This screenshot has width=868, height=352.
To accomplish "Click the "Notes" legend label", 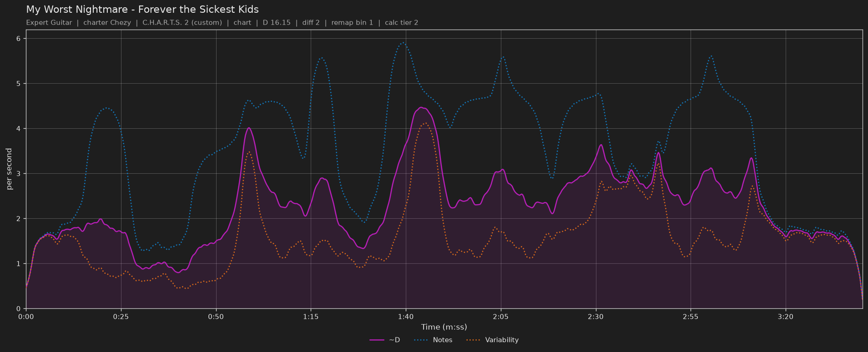I will tap(443, 340).
